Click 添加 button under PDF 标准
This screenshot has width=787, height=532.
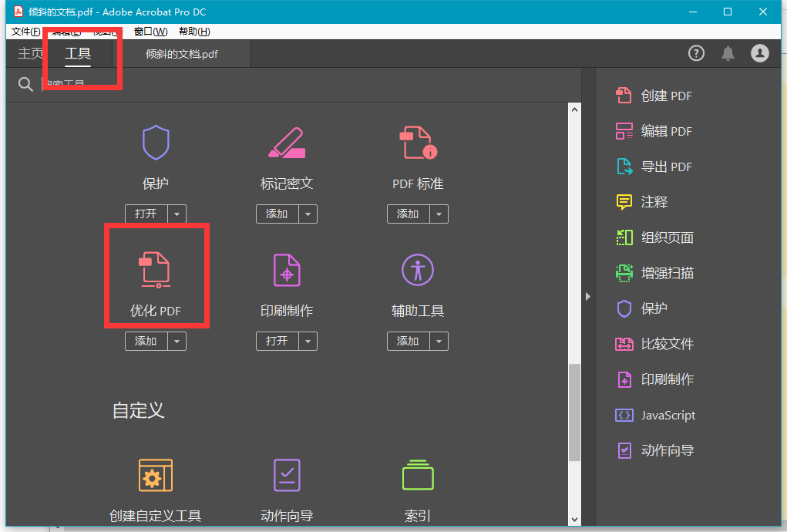(x=408, y=214)
